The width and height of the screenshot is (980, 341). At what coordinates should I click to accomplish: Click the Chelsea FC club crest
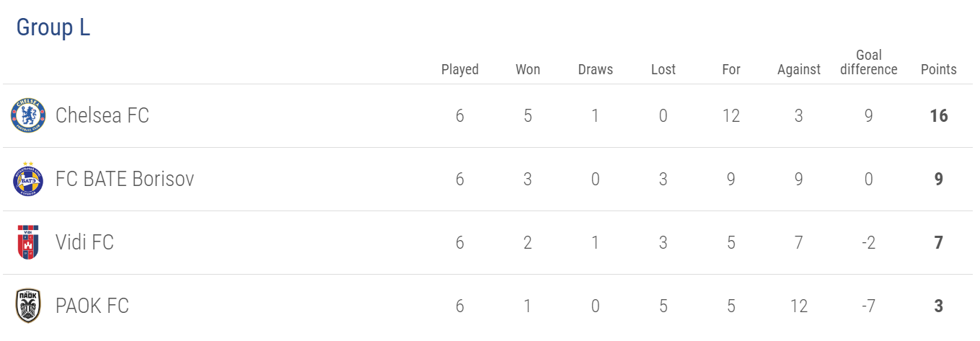tap(28, 115)
